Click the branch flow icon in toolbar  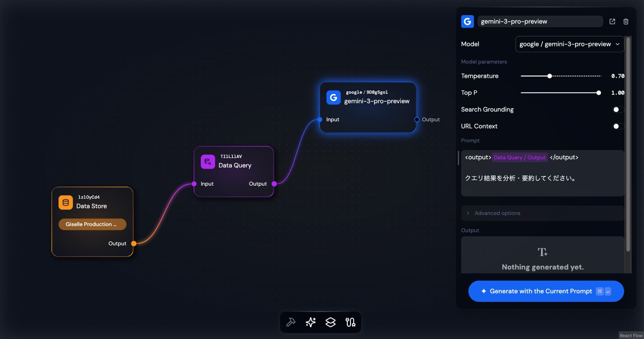click(x=350, y=322)
